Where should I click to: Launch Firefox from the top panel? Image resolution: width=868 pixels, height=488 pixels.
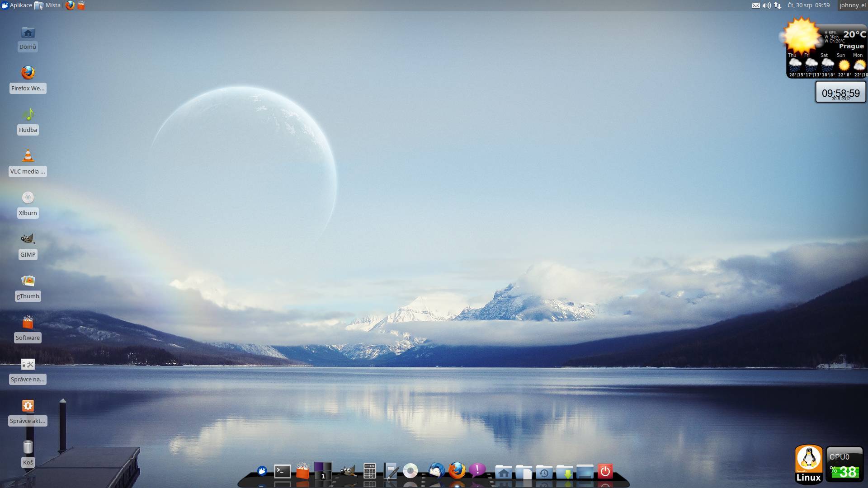(x=70, y=5)
